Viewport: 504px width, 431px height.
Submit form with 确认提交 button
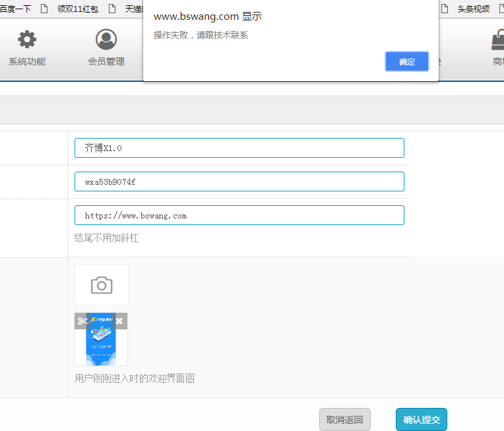[x=422, y=420]
